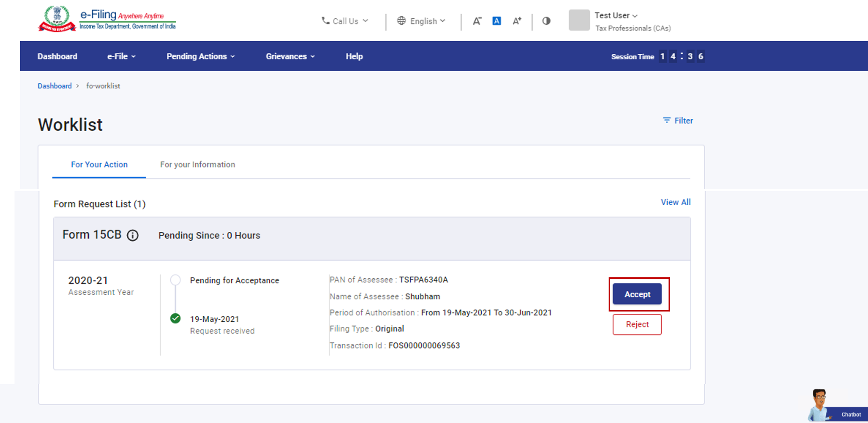This screenshot has height=423, width=868.
Task: Click the user profile avatar
Action: (579, 21)
